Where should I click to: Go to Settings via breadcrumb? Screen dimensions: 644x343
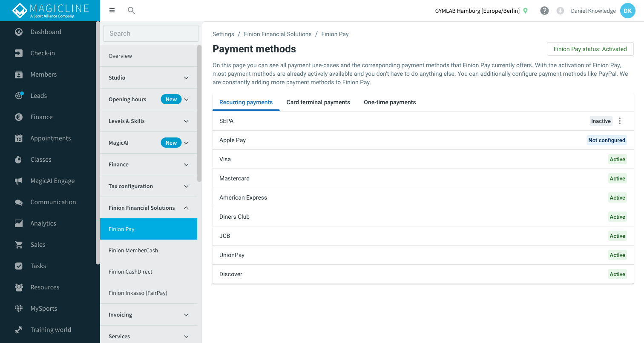pos(223,34)
